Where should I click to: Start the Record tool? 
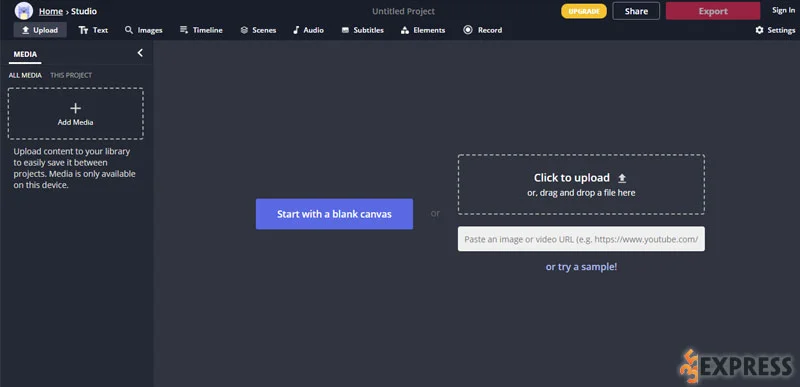click(x=483, y=30)
